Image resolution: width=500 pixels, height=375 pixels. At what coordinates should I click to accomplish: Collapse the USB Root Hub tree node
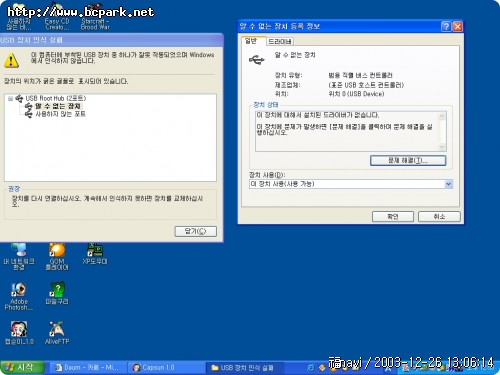(10, 99)
